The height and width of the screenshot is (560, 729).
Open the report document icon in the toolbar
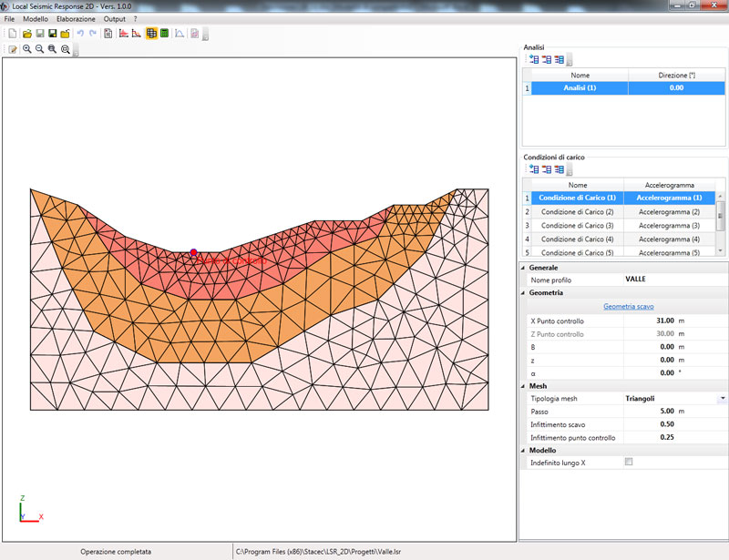(x=108, y=34)
